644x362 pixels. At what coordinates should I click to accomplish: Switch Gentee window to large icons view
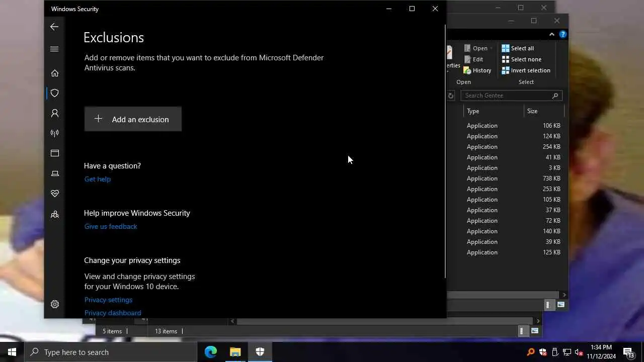pyautogui.click(x=560, y=305)
